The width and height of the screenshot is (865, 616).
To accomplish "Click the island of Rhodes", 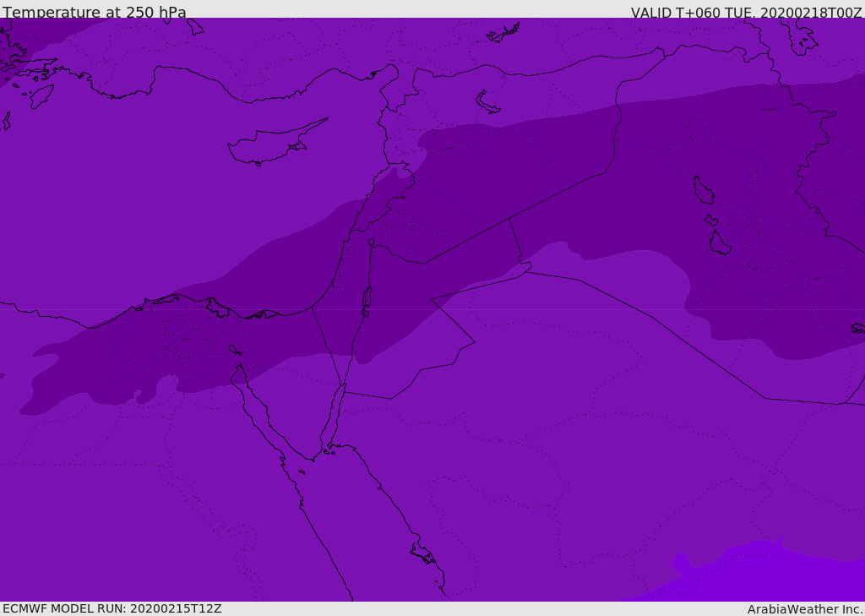I will (41, 95).
